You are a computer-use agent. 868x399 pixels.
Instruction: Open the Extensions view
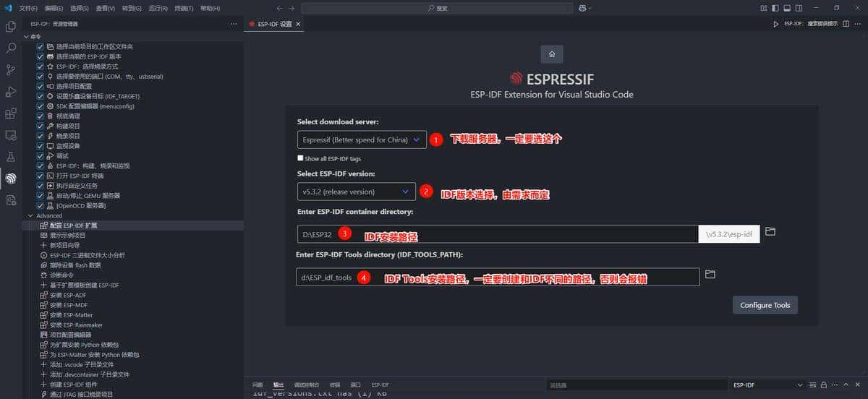click(11, 113)
